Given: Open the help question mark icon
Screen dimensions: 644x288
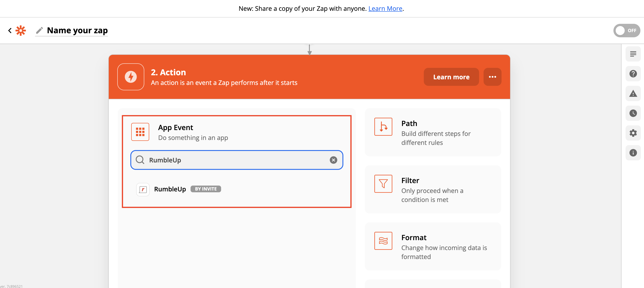Looking at the screenshot, I should point(633,74).
